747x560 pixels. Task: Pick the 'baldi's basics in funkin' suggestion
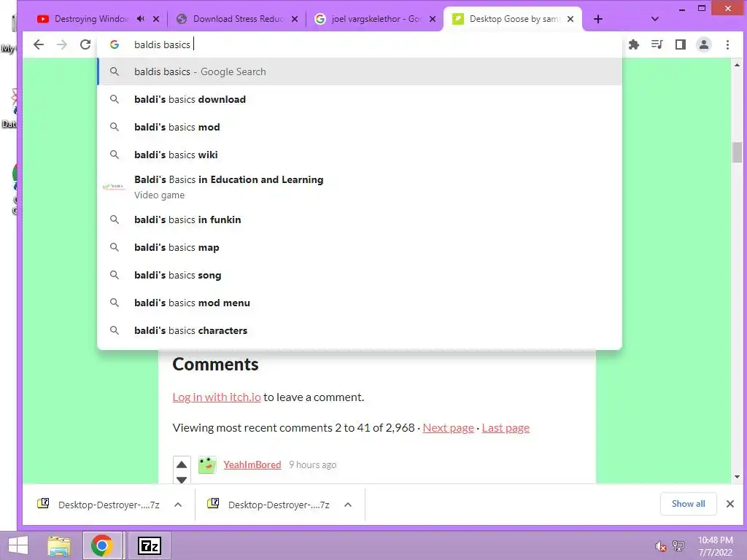pos(360,219)
